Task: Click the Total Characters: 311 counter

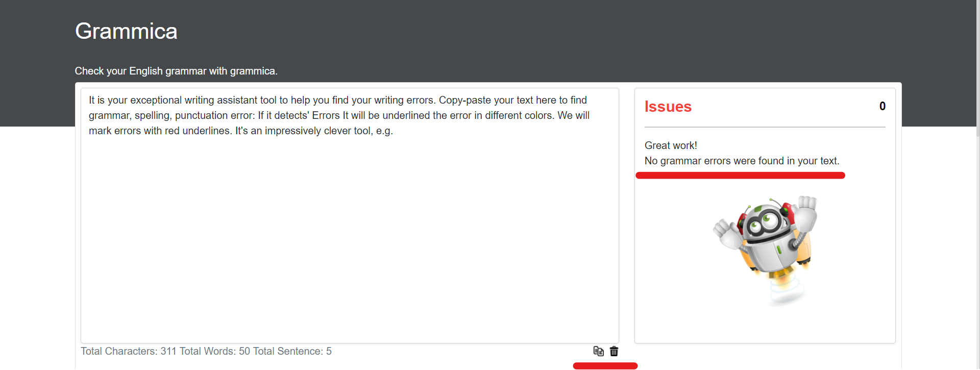Action: pyautogui.click(x=129, y=351)
